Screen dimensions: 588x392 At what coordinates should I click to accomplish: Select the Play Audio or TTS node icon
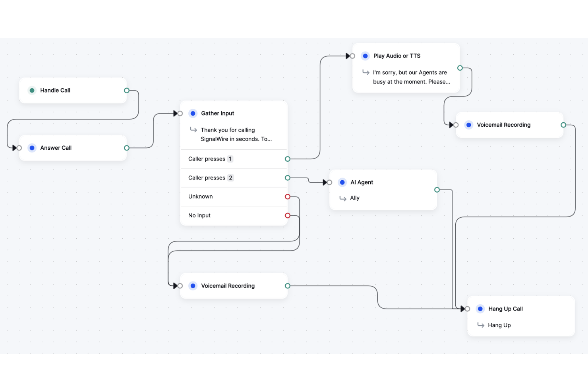(365, 56)
